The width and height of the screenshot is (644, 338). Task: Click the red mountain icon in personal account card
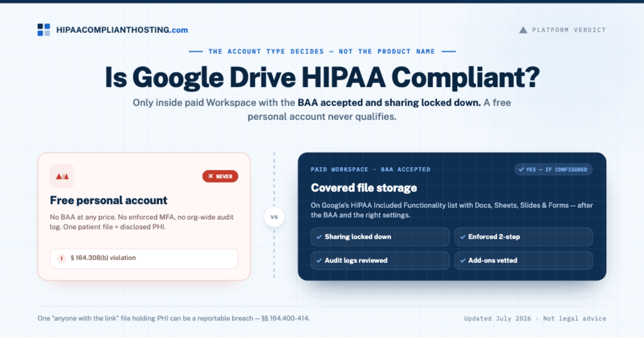pos(62,176)
